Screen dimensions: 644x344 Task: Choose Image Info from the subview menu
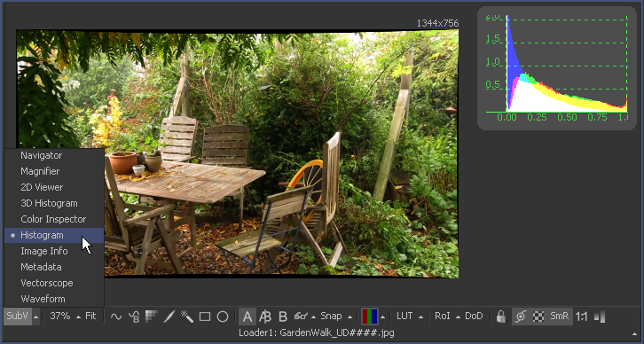coord(54,251)
